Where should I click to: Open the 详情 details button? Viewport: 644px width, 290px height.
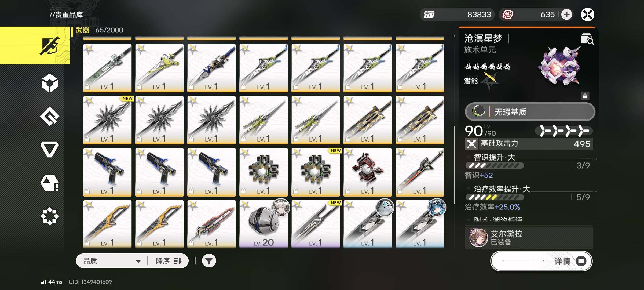541,261
